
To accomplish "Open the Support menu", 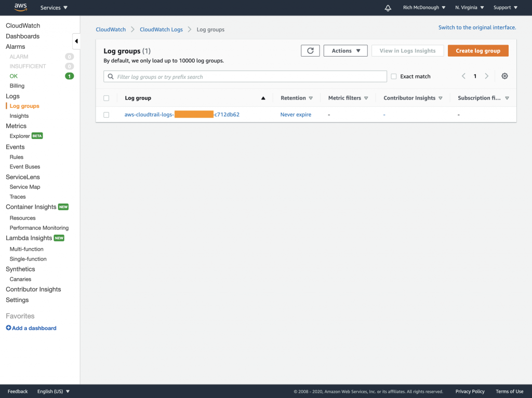I will tap(505, 7).
